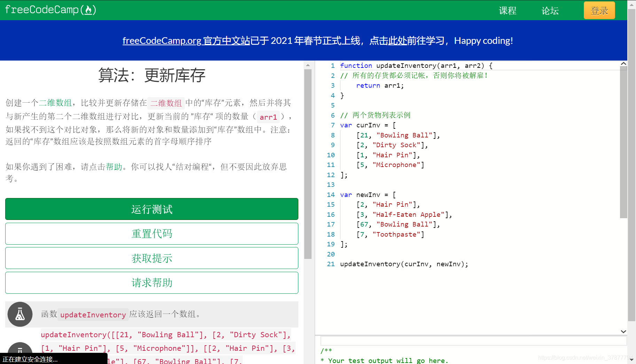Click the 'function updateInventory' line in editor
This screenshot has height=364, width=636.
click(x=416, y=66)
